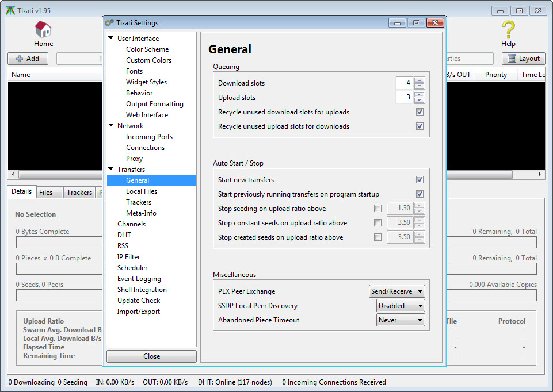The height and width of the screenshot is (392, 553).
Task: Collapse the Network tree section
Action: point(110,125)
